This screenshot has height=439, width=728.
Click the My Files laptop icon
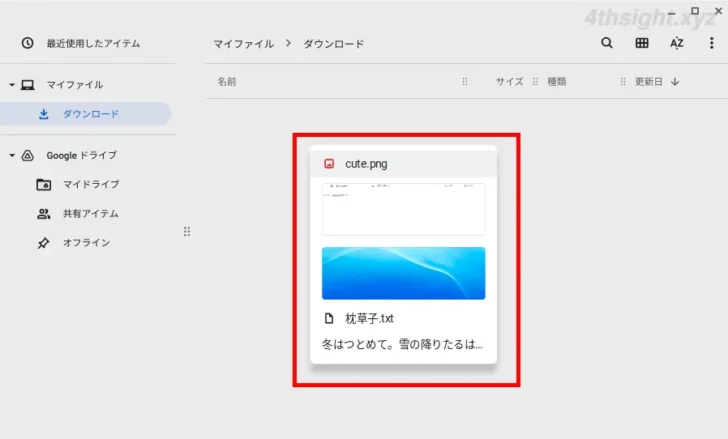coord(27,85)
